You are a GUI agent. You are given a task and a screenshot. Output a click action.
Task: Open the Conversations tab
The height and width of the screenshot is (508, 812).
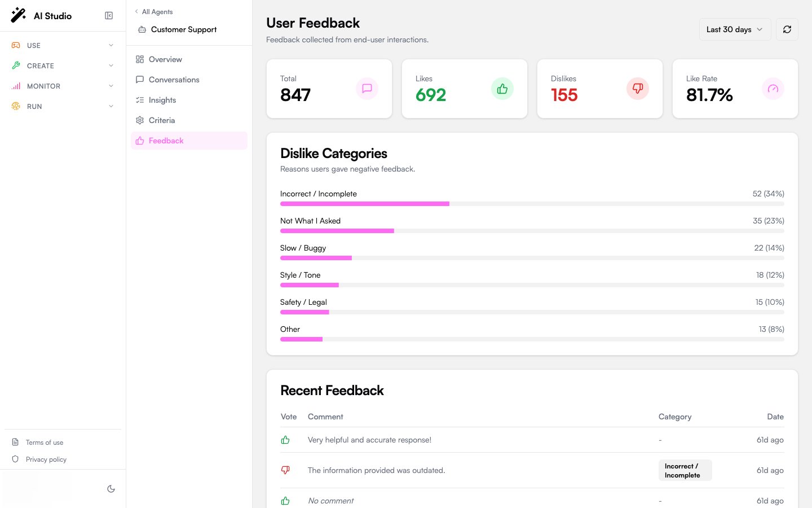coord(189,80)
